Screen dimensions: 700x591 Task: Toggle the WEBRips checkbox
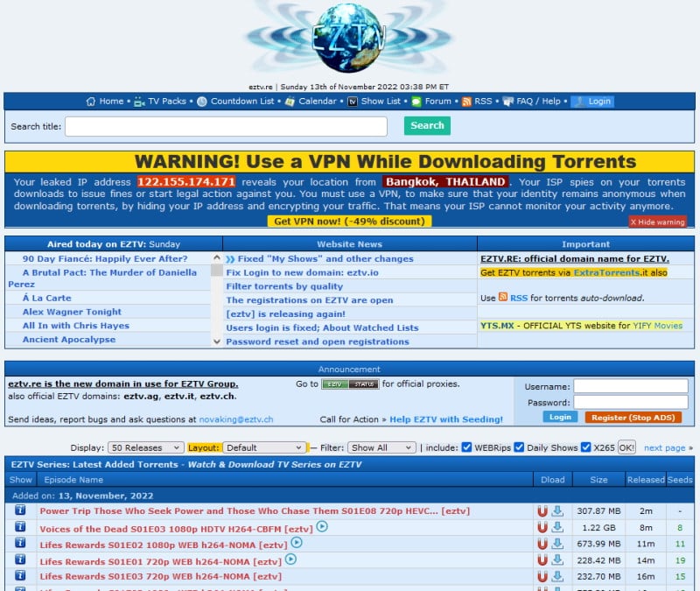click(466, 447)
